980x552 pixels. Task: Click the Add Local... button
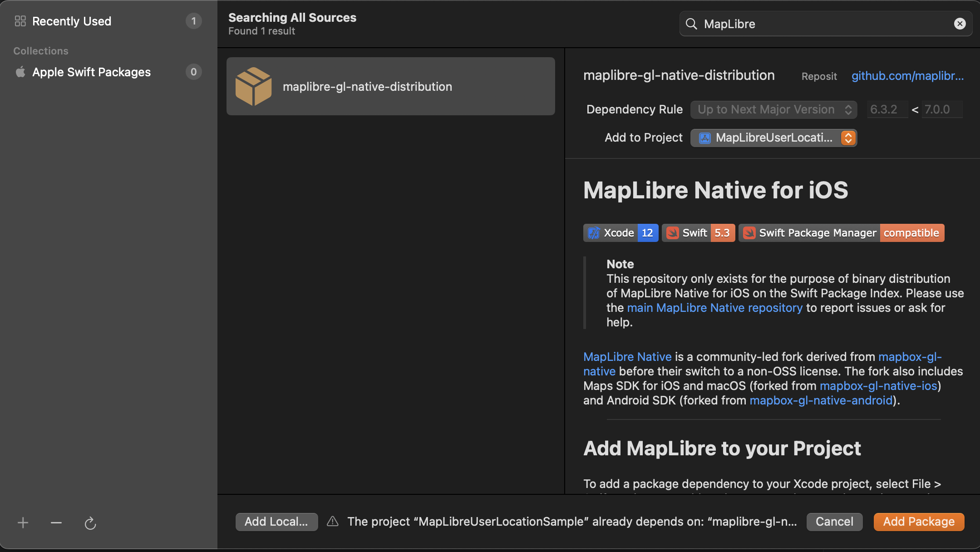pyautogui.click(x=276, y=522)
